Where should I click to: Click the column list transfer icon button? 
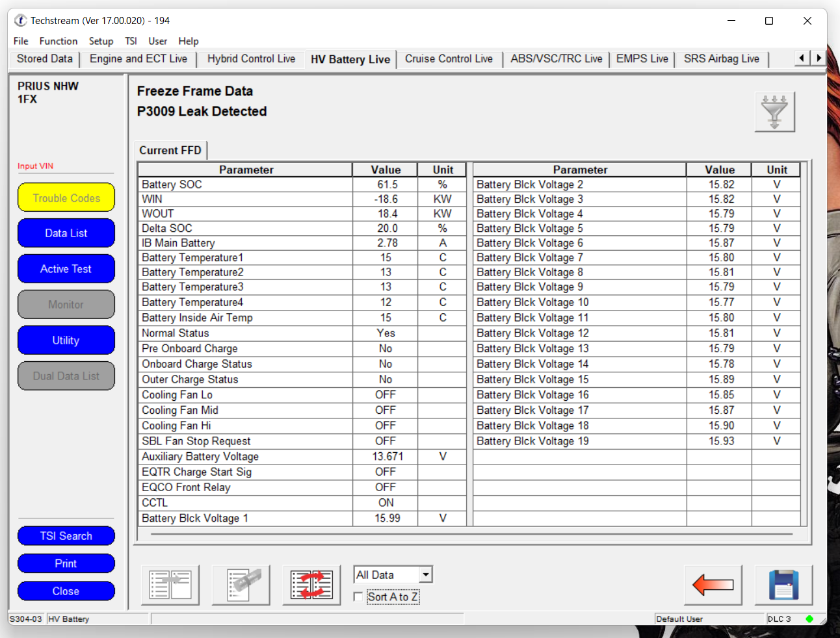click(x=170, y=585)
